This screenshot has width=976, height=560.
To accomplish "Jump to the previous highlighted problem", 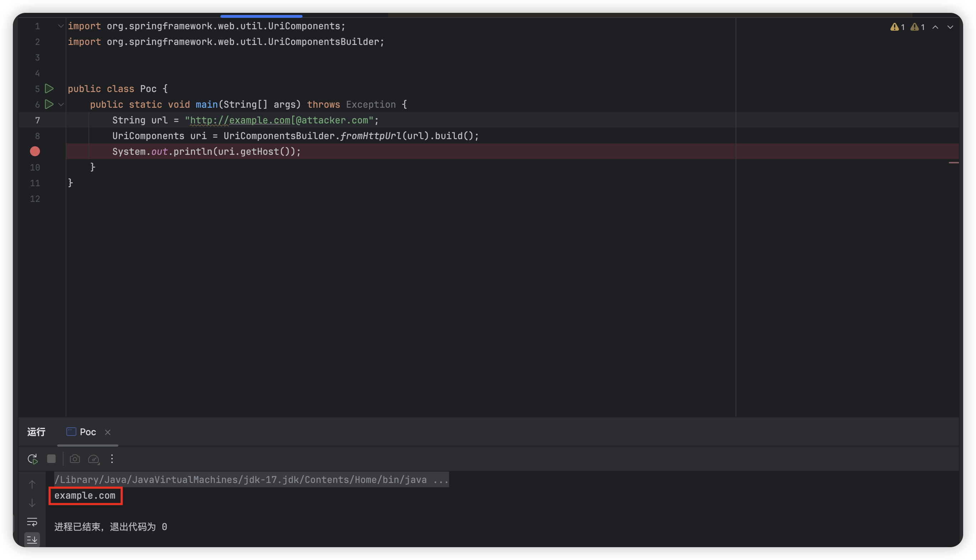I will click(935, 27).
